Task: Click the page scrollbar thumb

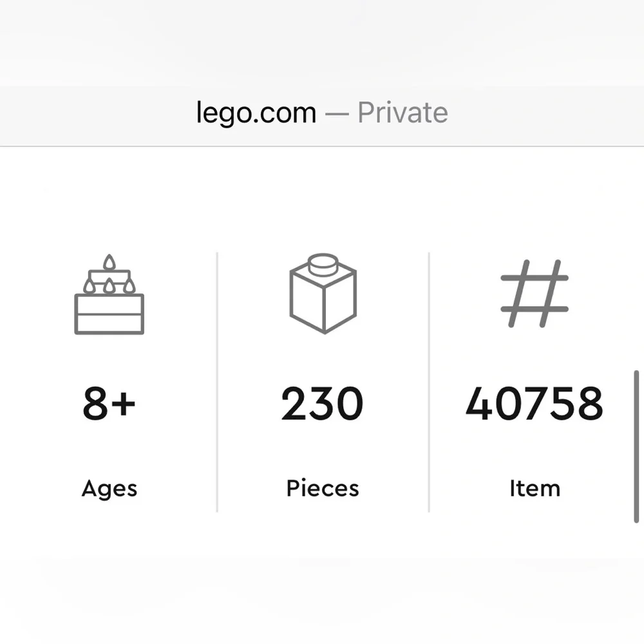Action: pos(636,446)
